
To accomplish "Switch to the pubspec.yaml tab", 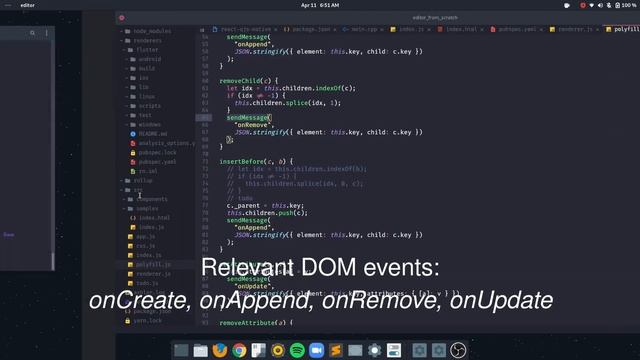I will (517, 29).
